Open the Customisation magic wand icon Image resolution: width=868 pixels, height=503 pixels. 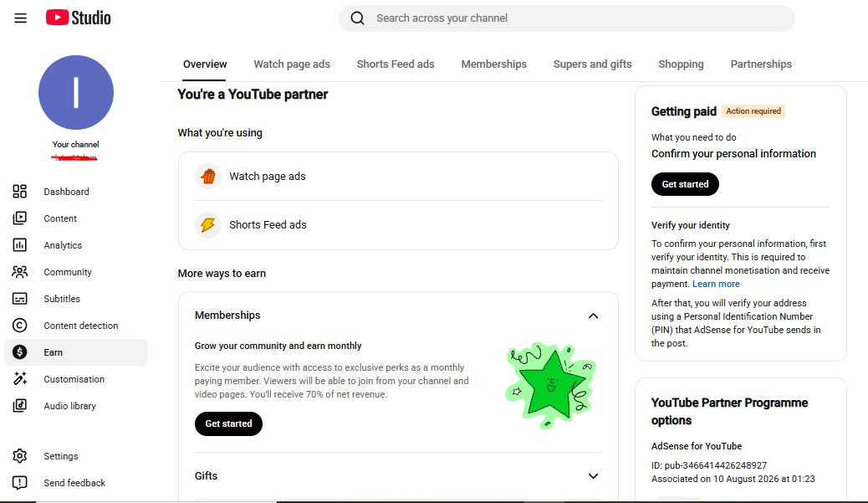[x=19, y=379]
